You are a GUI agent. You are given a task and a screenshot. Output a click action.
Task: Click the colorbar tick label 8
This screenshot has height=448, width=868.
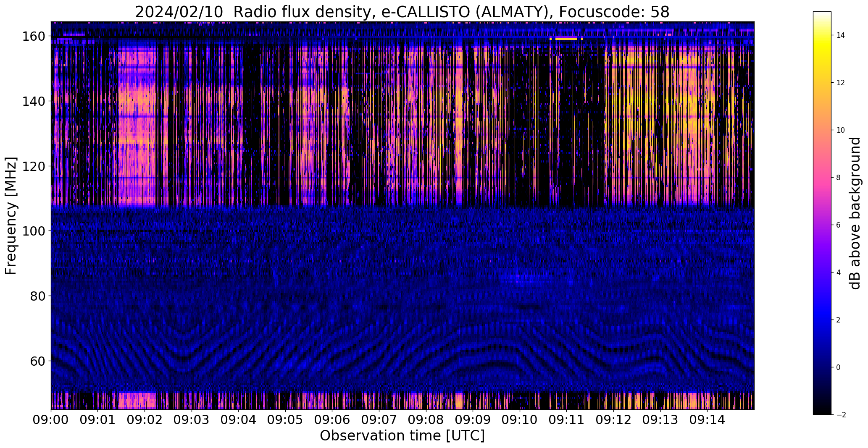(839, 178)
